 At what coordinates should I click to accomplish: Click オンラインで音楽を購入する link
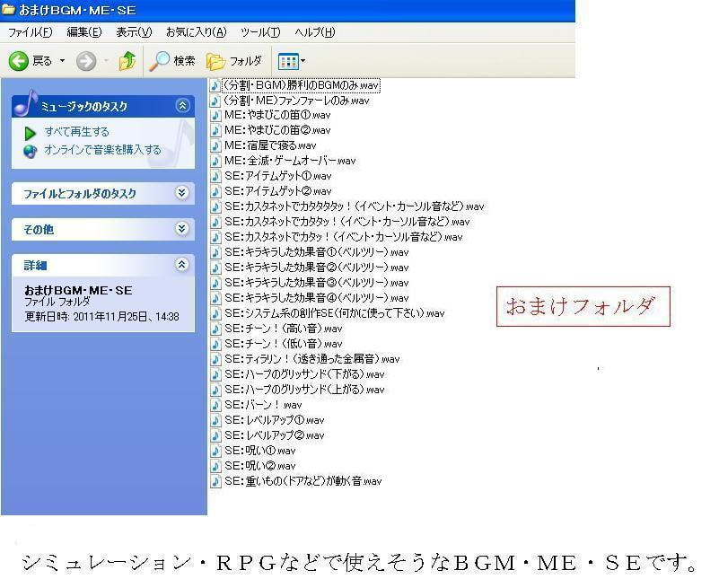click(x=102, y=150)
